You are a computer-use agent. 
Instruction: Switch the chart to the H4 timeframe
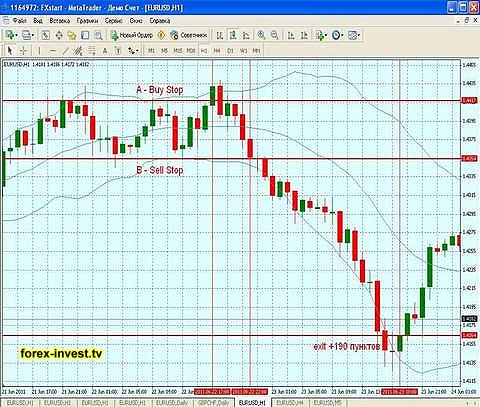pyautogui.click(x=217, y=51)
